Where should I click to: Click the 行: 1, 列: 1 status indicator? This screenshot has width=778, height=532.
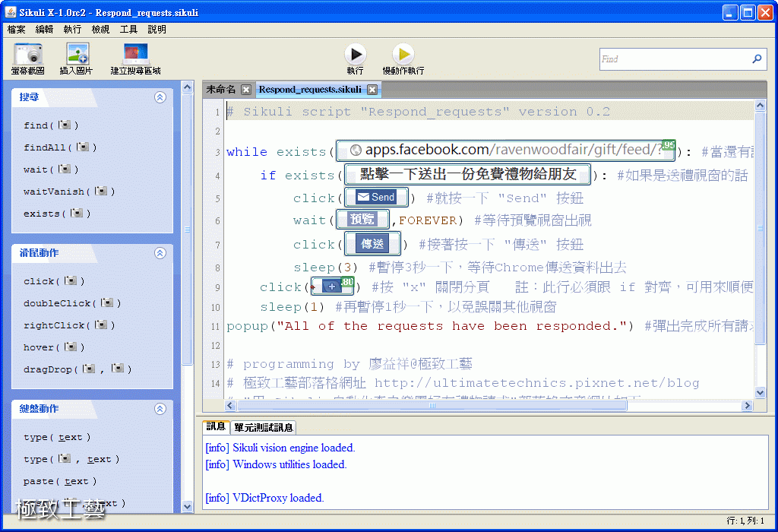click(745, 521)
